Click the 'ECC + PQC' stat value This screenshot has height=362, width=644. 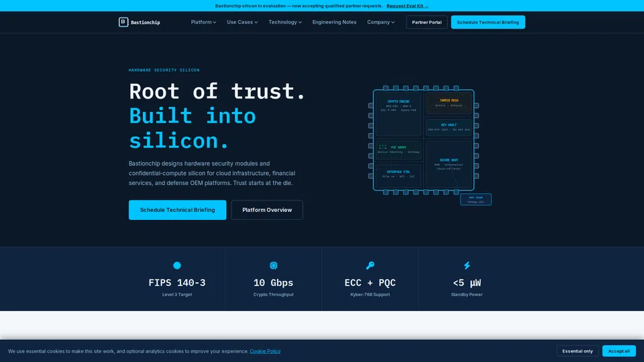pyautogui.click(x=370, y=283)
